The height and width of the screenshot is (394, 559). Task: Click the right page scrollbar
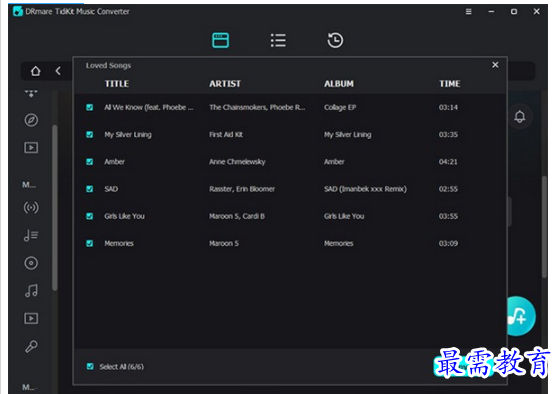click(544, 227)
